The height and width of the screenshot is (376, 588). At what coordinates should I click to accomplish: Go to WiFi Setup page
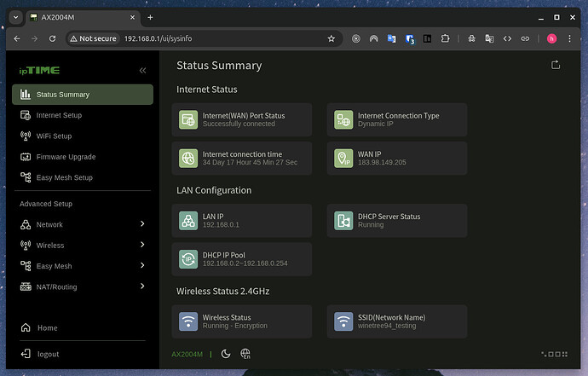tap(54, 136)
